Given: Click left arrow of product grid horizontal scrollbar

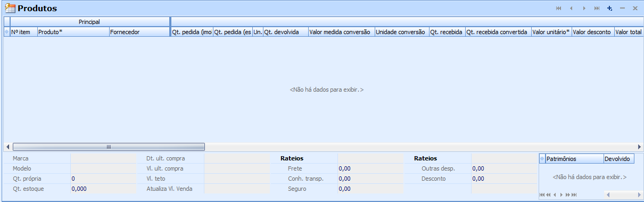Looking at the screenshot, I should (x=8, y=147).
